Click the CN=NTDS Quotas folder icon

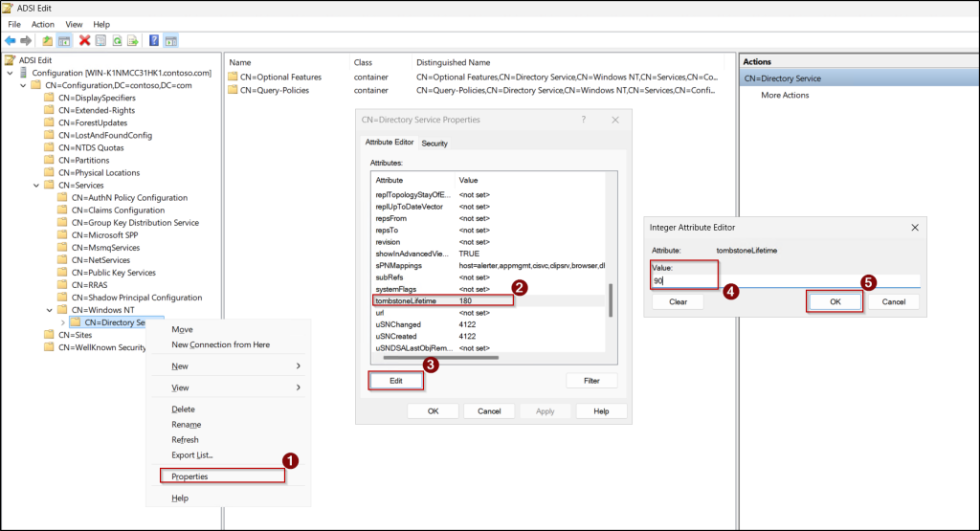49,147
